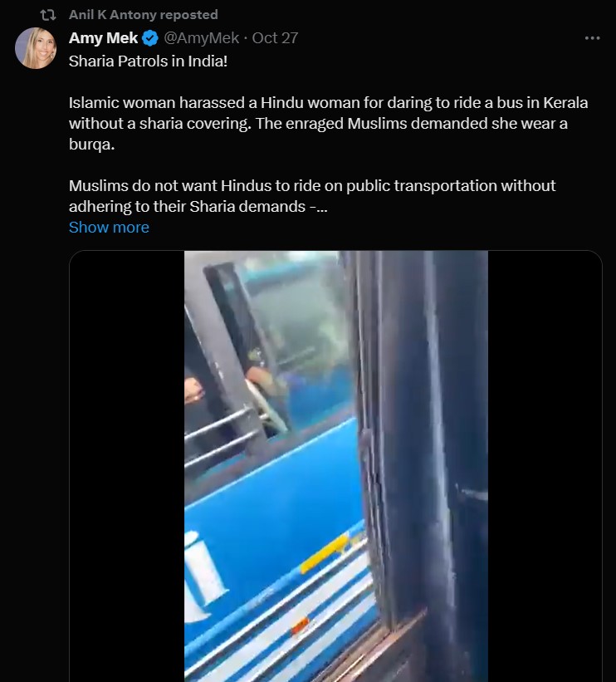The width and height of the screenshot is (616, 682).
Task: Click the paragraph starting 'Muslims do not want'
Action: [312, 196]
